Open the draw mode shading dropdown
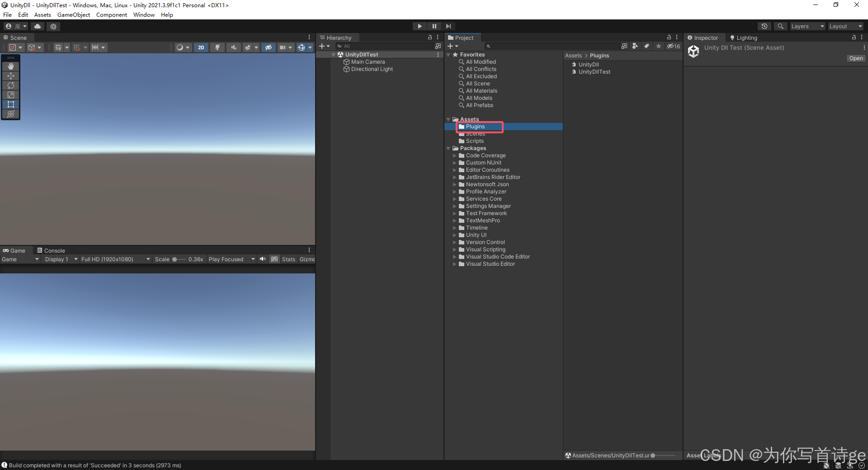This screenshot has height=470, width=868. pyautogui.click(x=183, y=47)
